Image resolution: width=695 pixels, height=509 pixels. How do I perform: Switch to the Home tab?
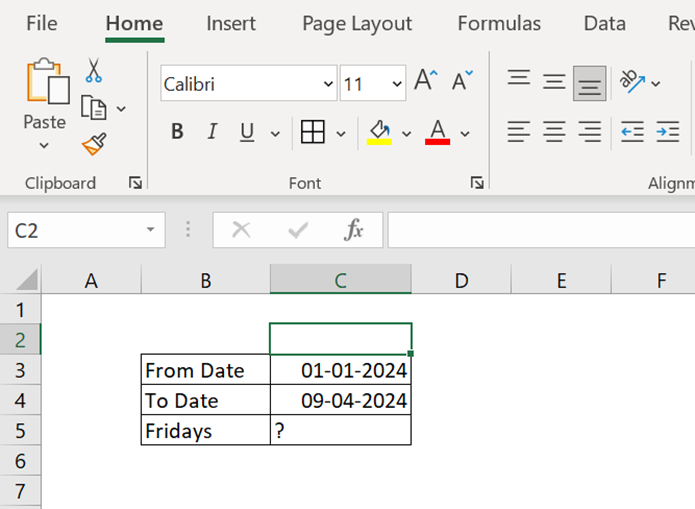click(134, 23)
